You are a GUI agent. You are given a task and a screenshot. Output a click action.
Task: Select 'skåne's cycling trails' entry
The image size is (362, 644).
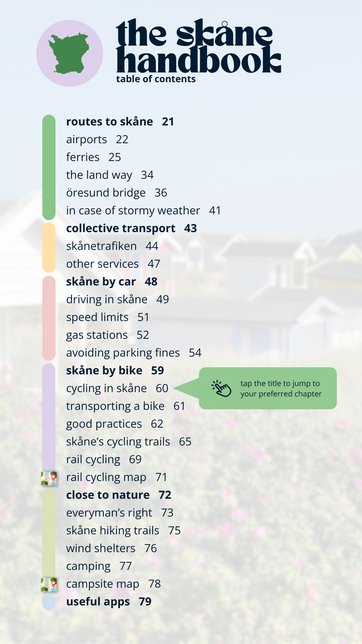click(118, 442)
